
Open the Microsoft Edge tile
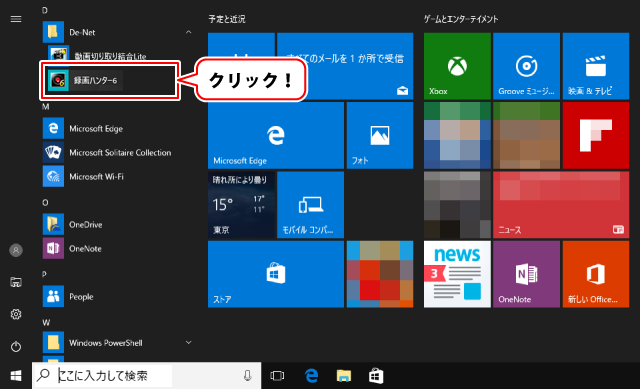(276, 136)
